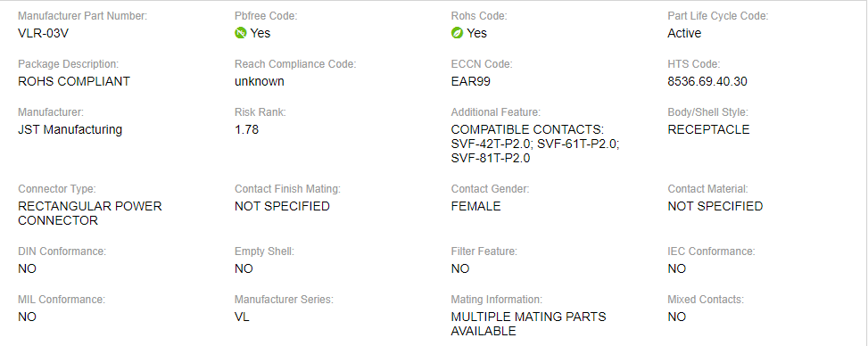Click the Mixed Contacts NO value

tap(676, 317)
